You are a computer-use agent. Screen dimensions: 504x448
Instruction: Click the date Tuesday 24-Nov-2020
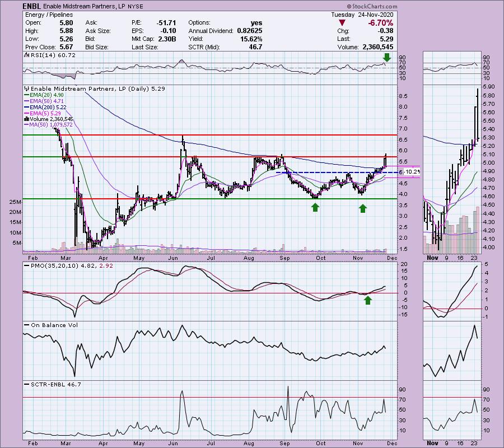[362, 15]
